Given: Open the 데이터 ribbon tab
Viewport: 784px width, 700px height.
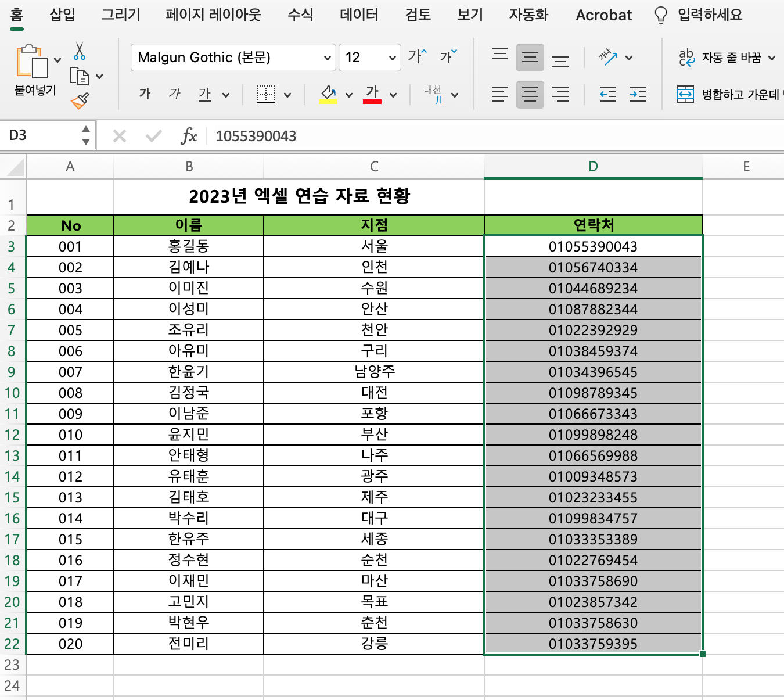Looking at the screenshot, I should pyautogui.click(x=359, y=15).
